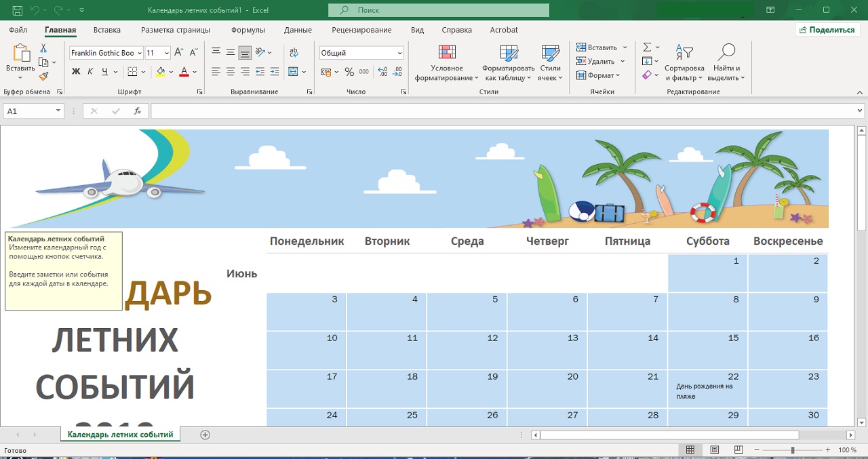Open the number format dropdown Общий
This screenshot has width=868, height=459.
coord(399,53)
